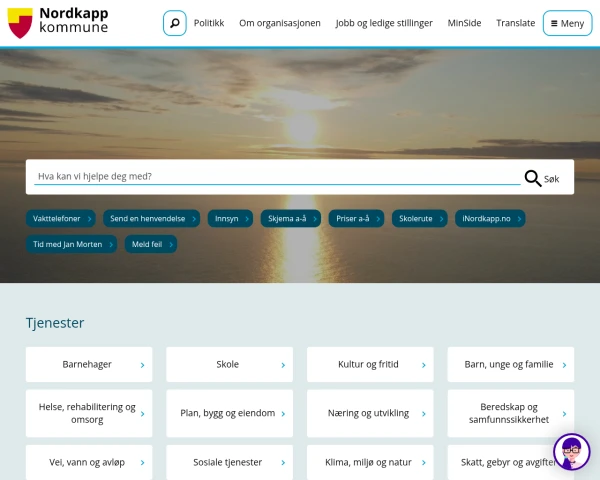Open the Skolerute shortcut
Viewport: 600px width, 480px height.
click(x=420, y=219)
